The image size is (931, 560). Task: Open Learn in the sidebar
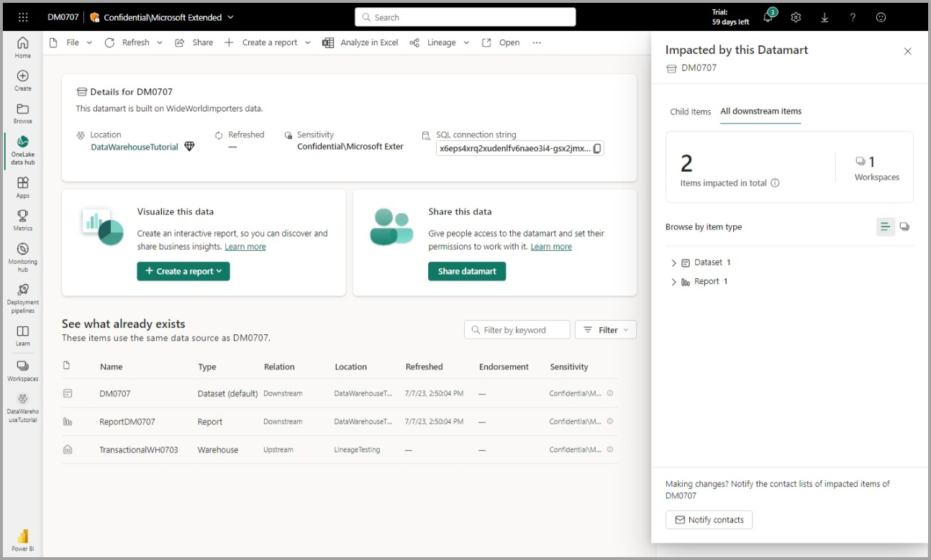(x=22, y=336)
